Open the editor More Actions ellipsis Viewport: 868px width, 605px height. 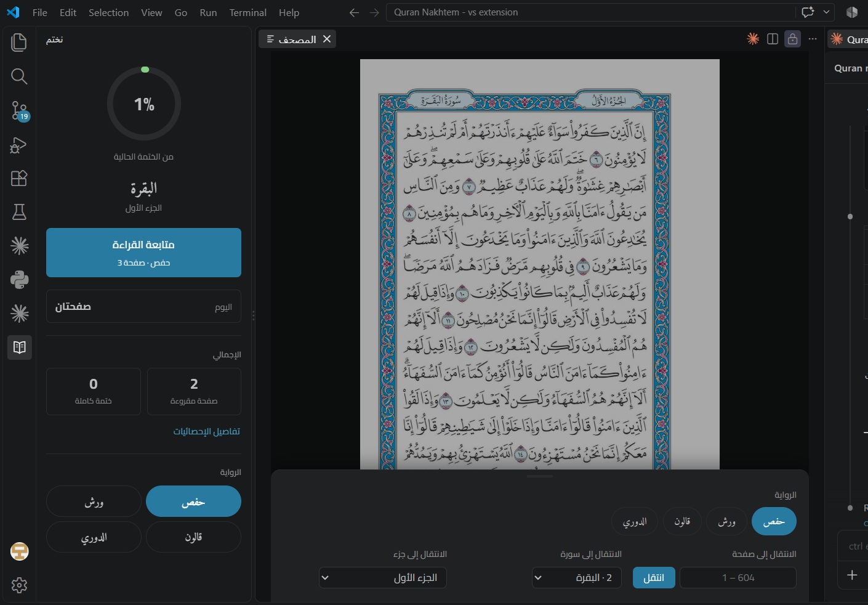(x=813, y=39)
